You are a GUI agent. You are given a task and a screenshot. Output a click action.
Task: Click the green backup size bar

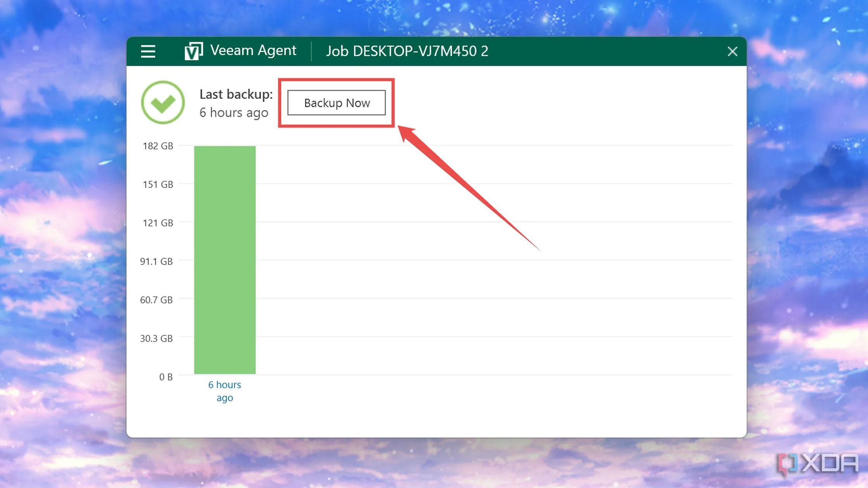(225, 259)
